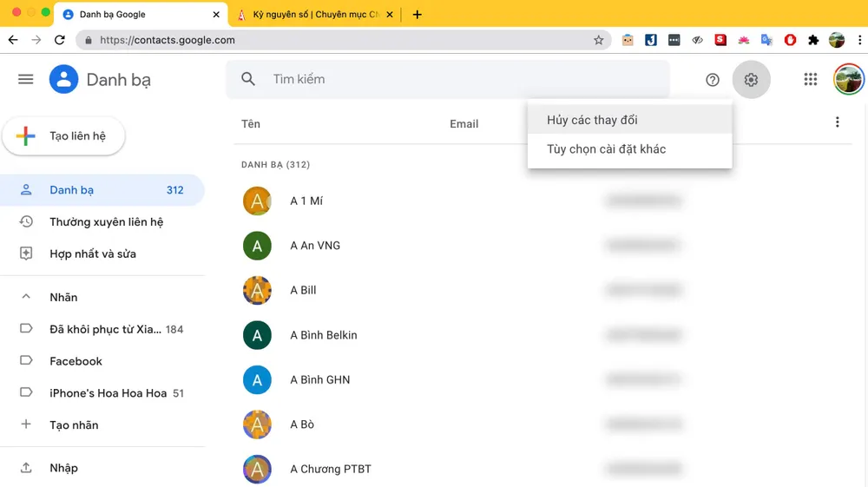
Task: Click the plus icon beside Tạo nhãn
Action: pyautogui.click(x=26, y=424)
